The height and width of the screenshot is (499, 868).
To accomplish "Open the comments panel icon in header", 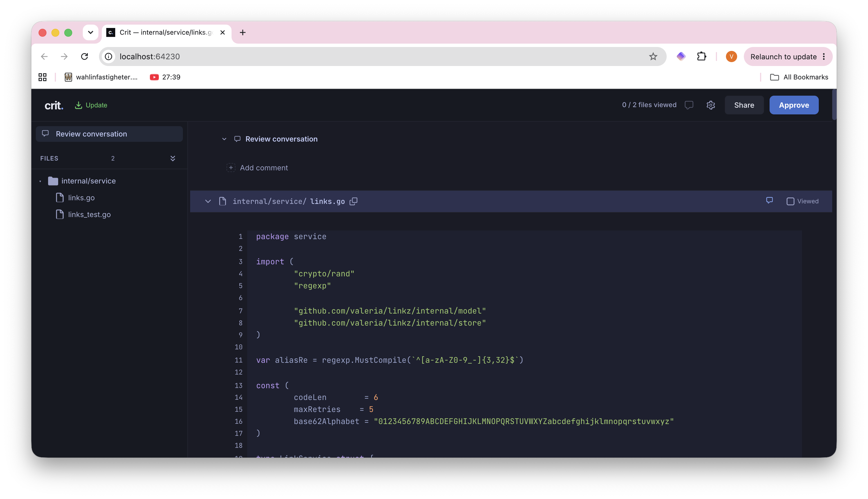I will pos(689,105).
